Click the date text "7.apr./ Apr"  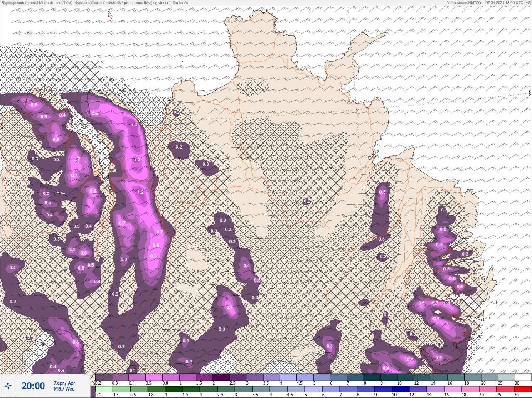tap(64, 383)
